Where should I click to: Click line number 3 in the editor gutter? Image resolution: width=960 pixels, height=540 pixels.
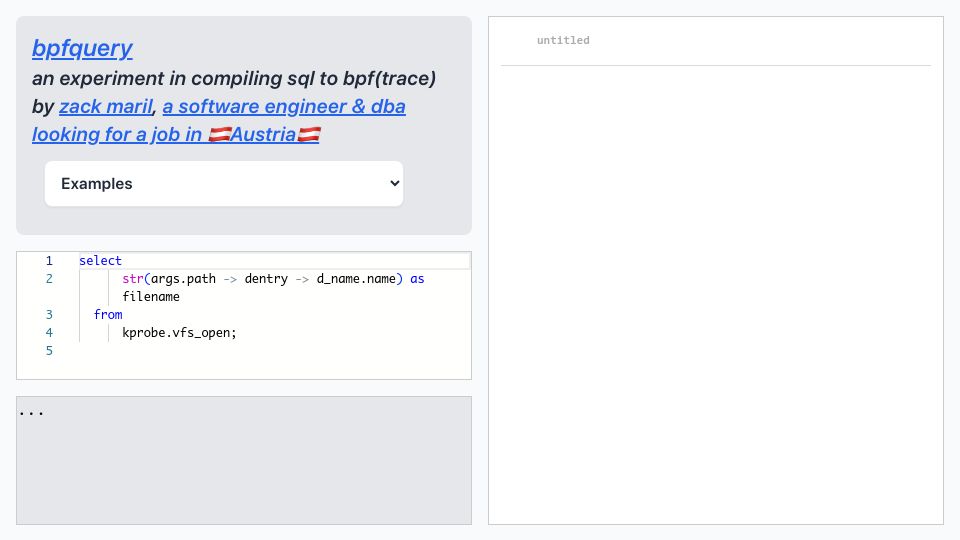(x=49, y=315)
